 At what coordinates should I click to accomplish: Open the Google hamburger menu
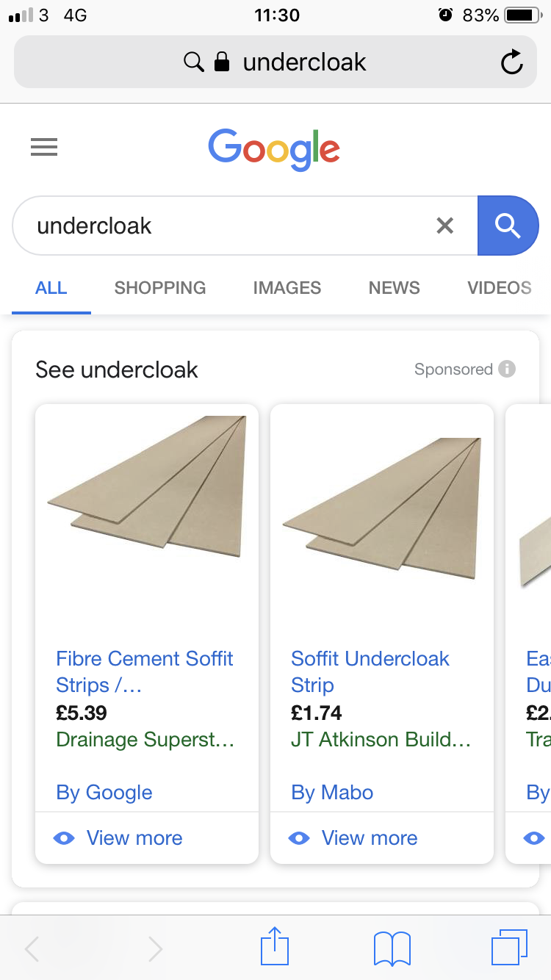click(44, 148)
